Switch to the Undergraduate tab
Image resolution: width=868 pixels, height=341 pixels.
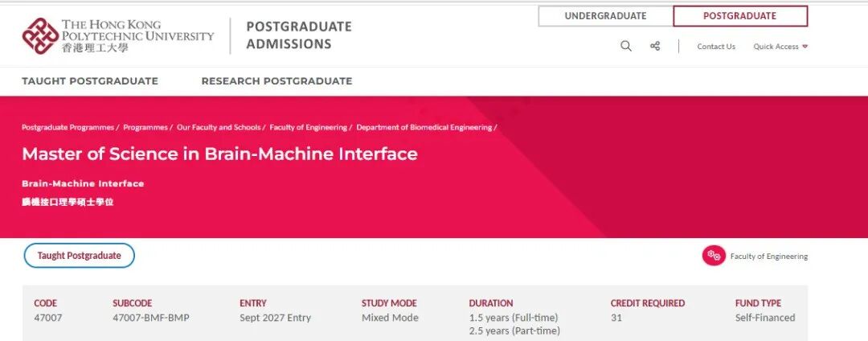pos(606,16)
